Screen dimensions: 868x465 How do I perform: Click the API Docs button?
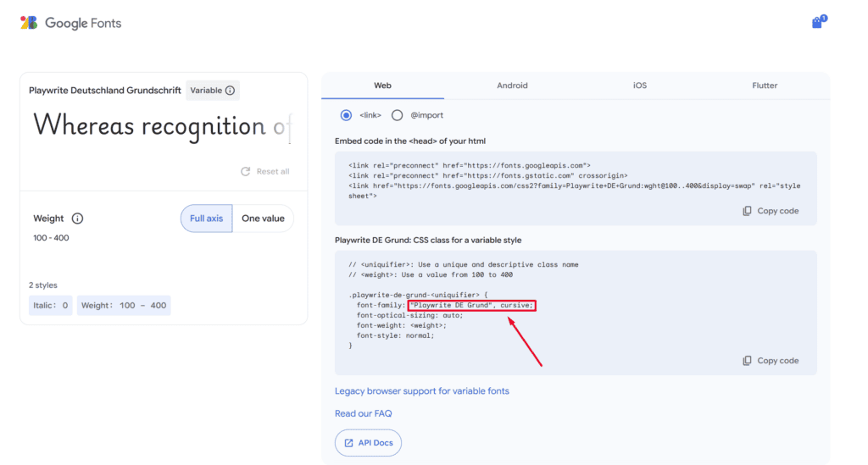pos(368,443)
